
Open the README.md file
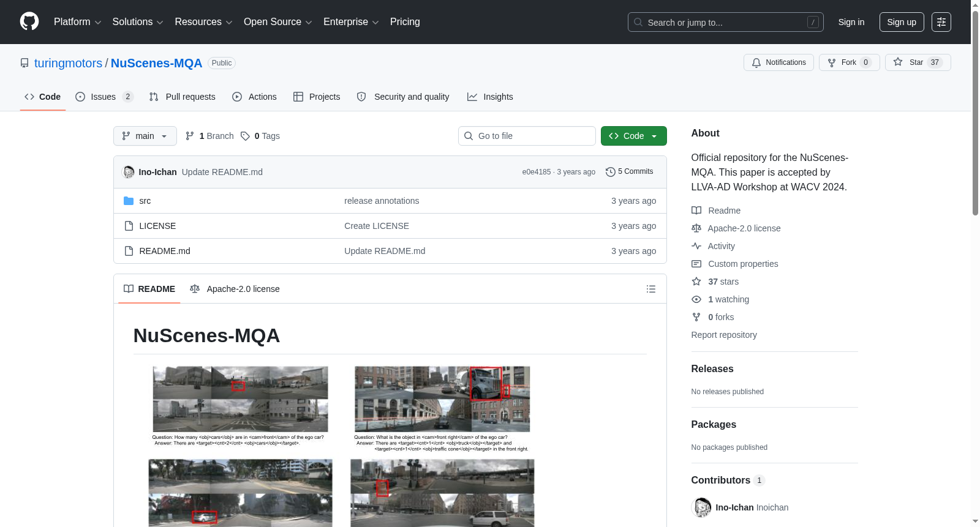[x=165, y=251]
